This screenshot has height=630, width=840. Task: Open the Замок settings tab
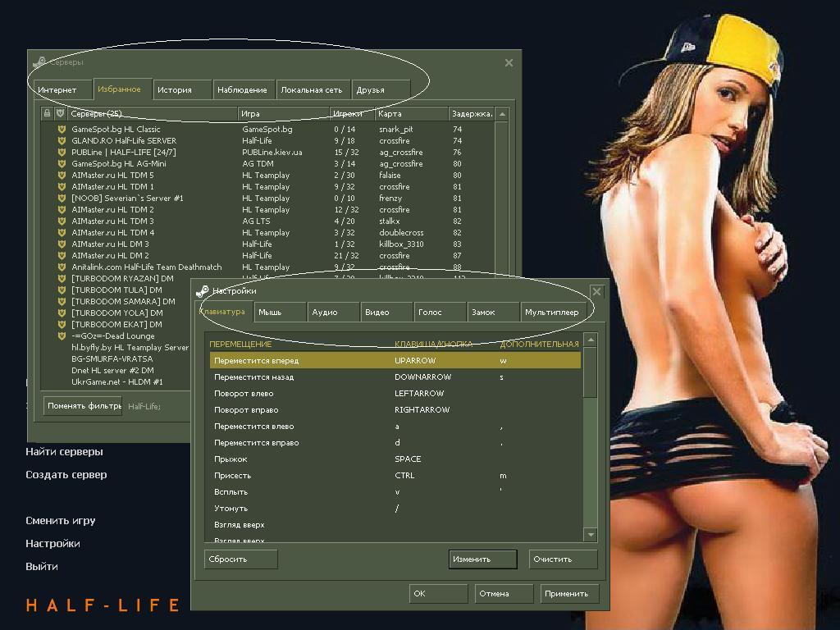[x=493, y=312]
